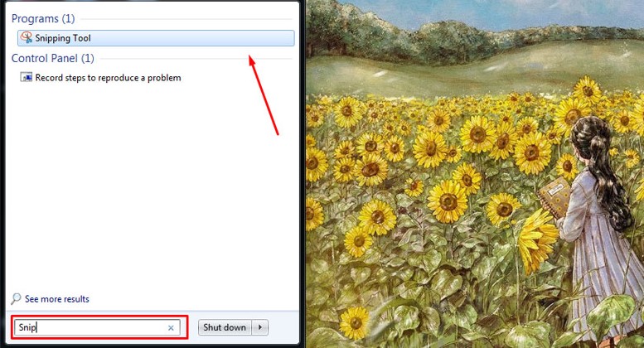Click the See more results link
644x348 pixels.
click(x=56, y=299)
